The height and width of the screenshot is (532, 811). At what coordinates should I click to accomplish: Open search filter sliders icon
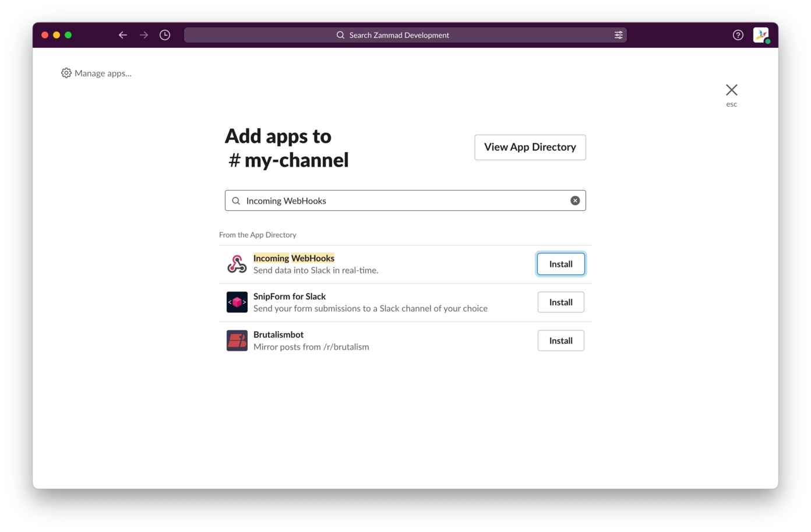pos(619,35)
